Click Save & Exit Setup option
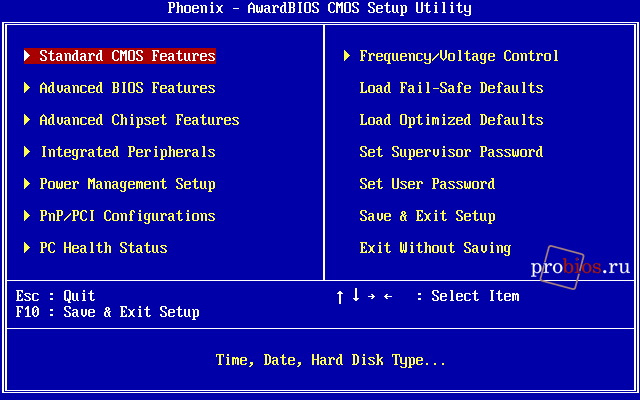This screenshot has height=400, width=640. pos(427,216)
